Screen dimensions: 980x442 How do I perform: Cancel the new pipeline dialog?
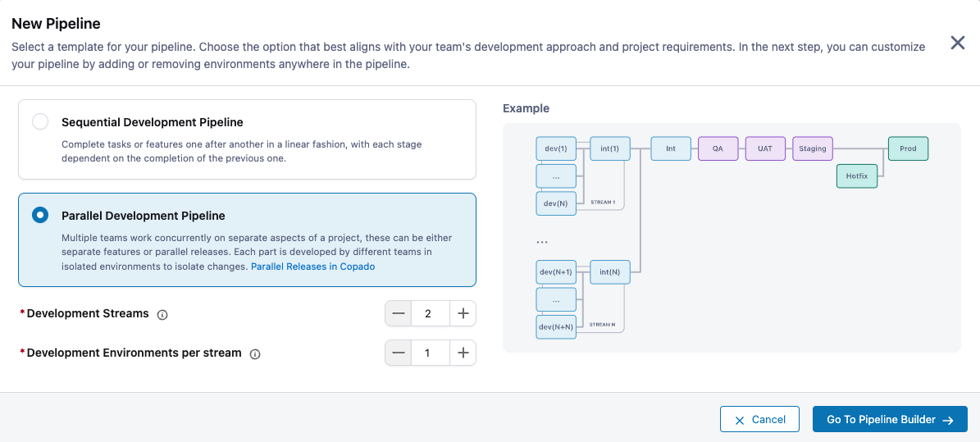coord(760,420)
